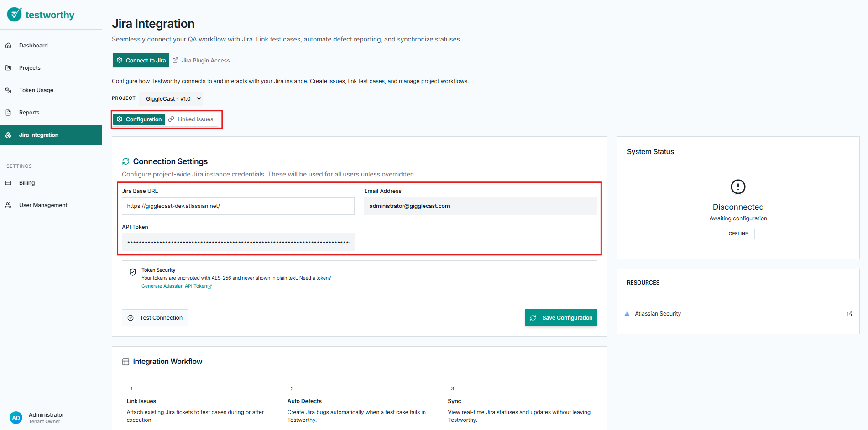868x430 pixels.
Task: Click the Awaiting configuration text
Action: coord(738,218)
